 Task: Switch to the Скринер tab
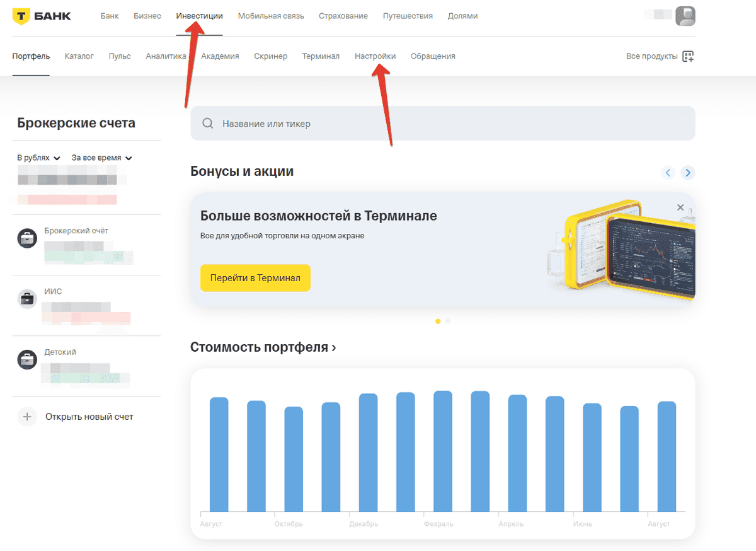coord(270,56)
